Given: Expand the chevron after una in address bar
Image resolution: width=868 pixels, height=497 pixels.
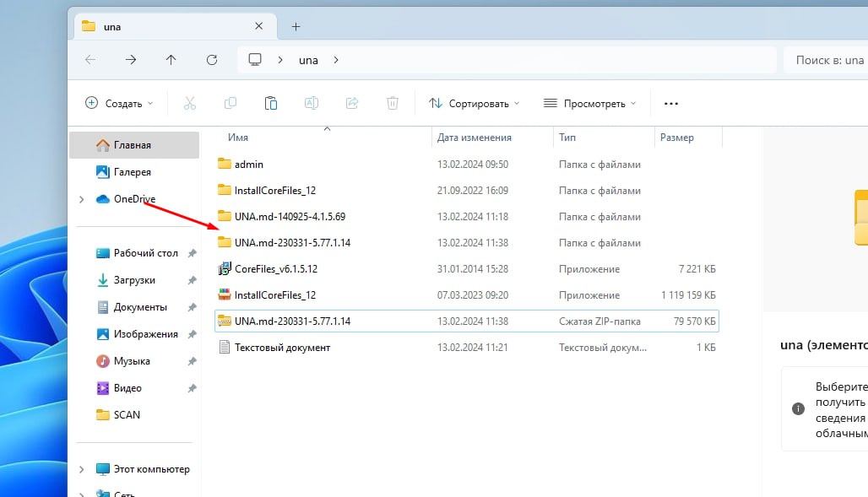Looking at the screenshot, I should (336, 60).
